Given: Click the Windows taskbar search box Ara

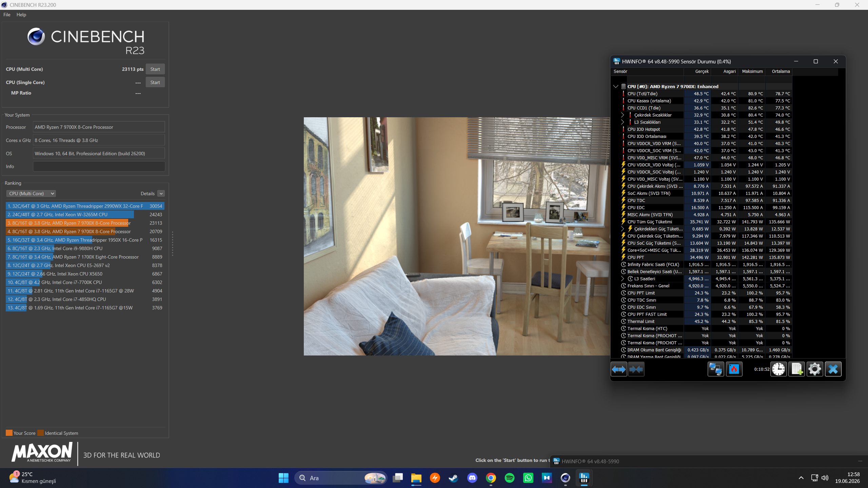Looking at the screenshot, I should pyautogui.click(x=341, y=478).
